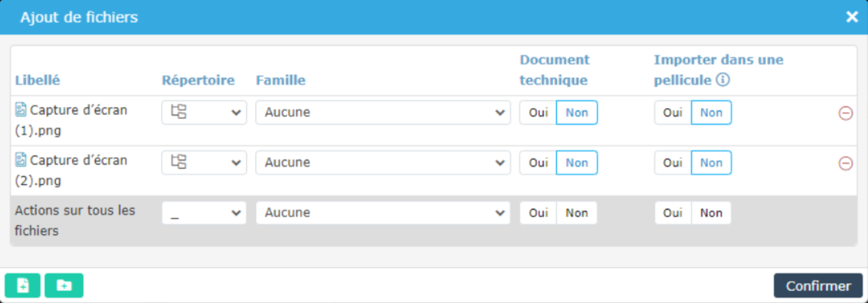Click the add folder icon button
Viewport: 868px width, 303px height.
(x=64, y=286)
